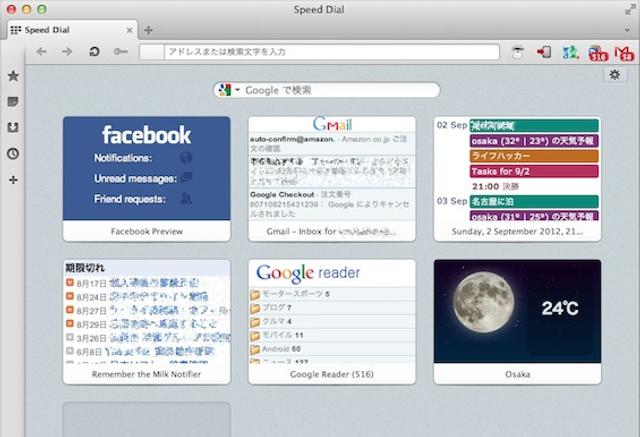This screenshot has width=640, height=437.
Task: Click the 8月29日 task row
Action: (x=147, y=324)
